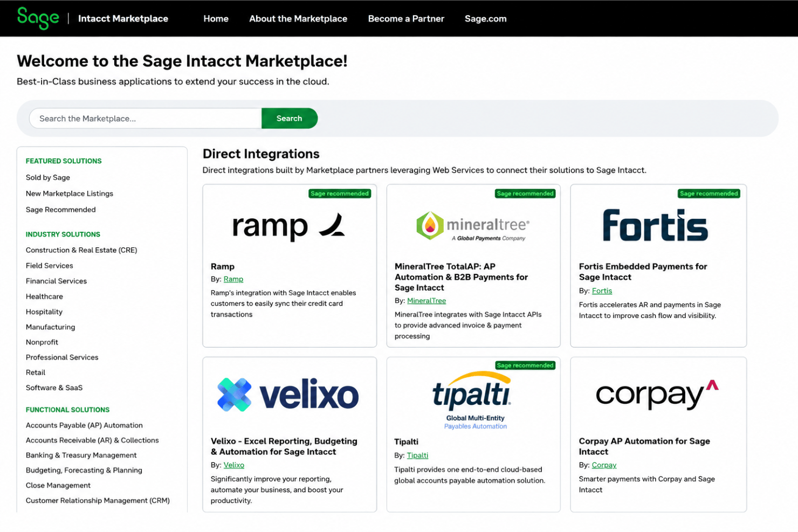Open Become a Partner page
This screenshot has width=798, height=532.
click(406, 18)
